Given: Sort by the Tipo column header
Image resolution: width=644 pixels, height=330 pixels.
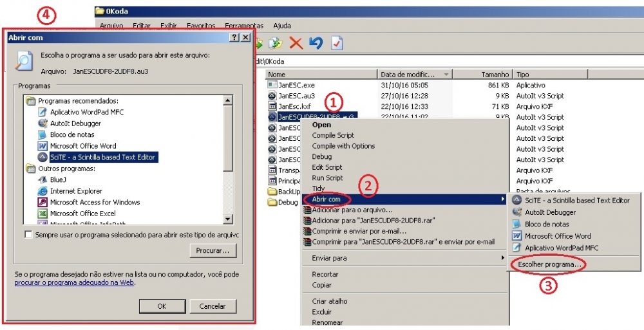Looking at the screenshot, I should (551, 75).
